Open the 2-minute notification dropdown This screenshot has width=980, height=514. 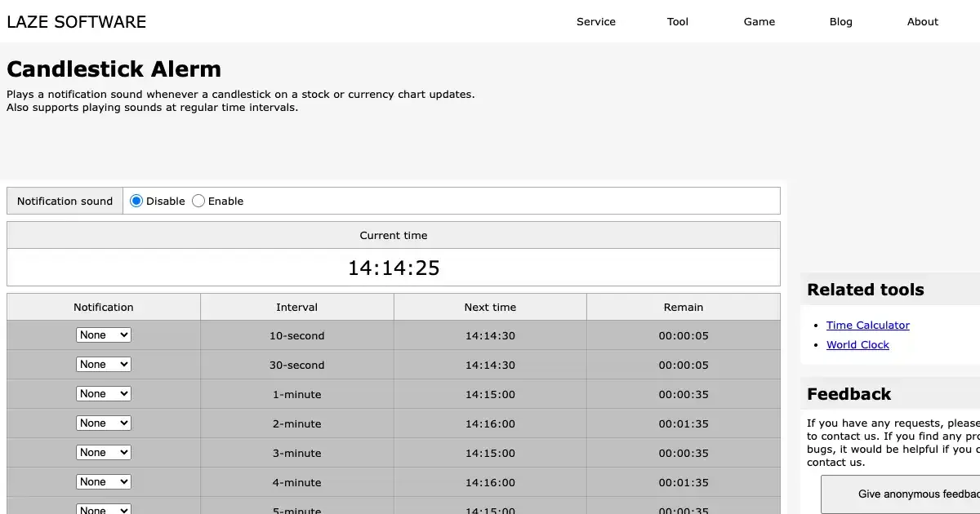point(104,423)
